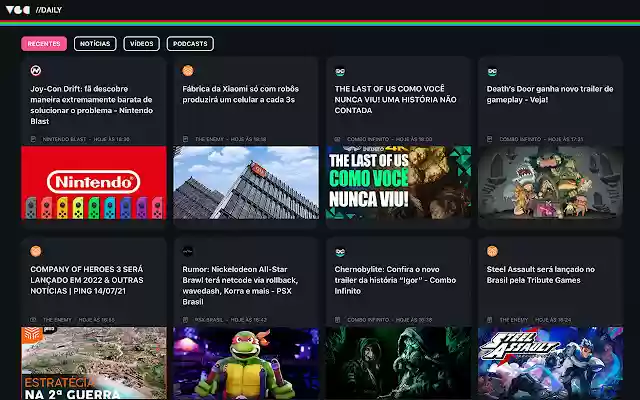Screen dimensions: 640x400
Task: Click the video icon in Company of Heroes 3 metadata
Action: click(x=33, y=320)
